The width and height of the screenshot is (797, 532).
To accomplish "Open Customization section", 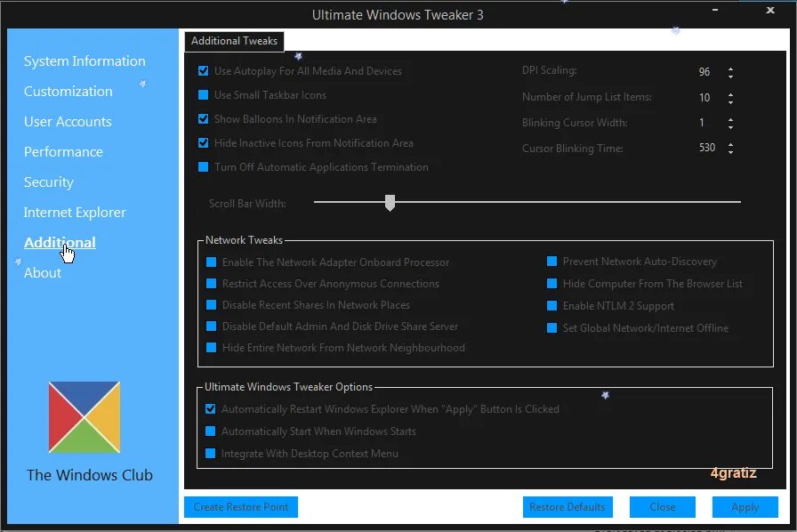I will pos(68,92).
